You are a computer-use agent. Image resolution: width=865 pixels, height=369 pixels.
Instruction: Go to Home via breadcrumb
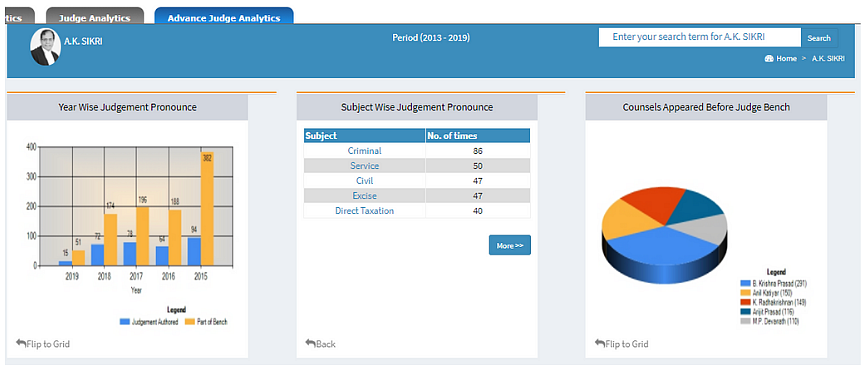pos(786,58)
